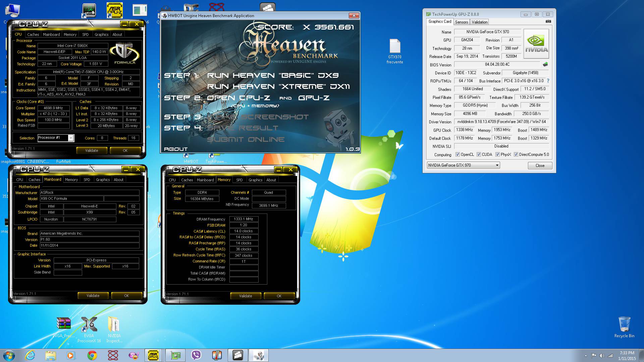Switch to Sensors tab in GPU-Z
The height and width of the screenshot is (362, 644).
462,22
